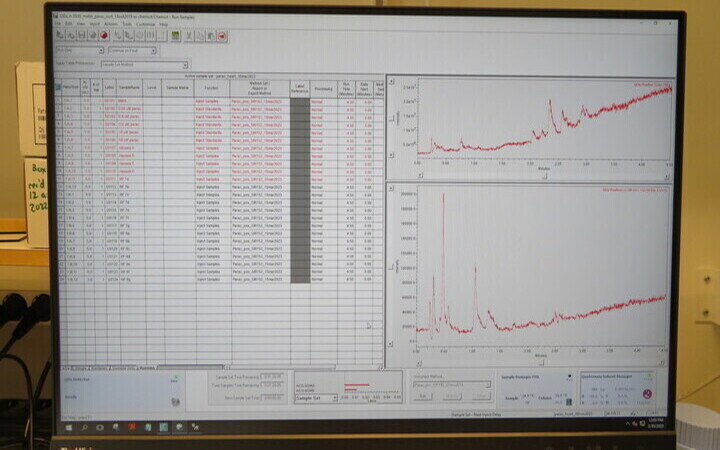The width and height of the screenshot is (720, 450).
Task: Click the red sphere icon in toolbar
Action: [x=105, y=35]
